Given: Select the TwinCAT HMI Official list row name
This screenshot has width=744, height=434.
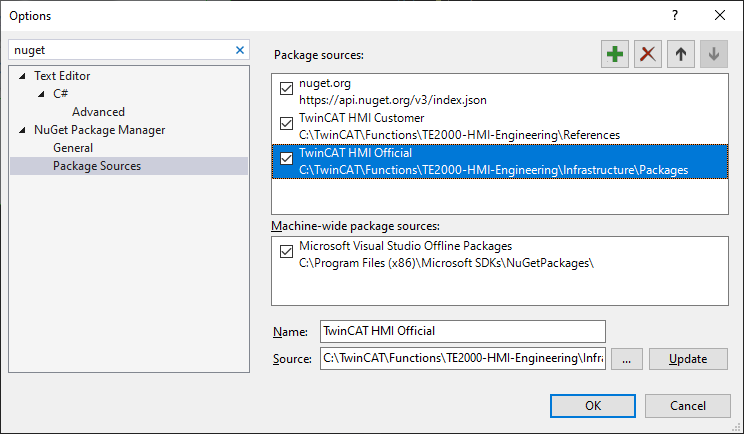Looking at the screenshot, I should [355, 153].
